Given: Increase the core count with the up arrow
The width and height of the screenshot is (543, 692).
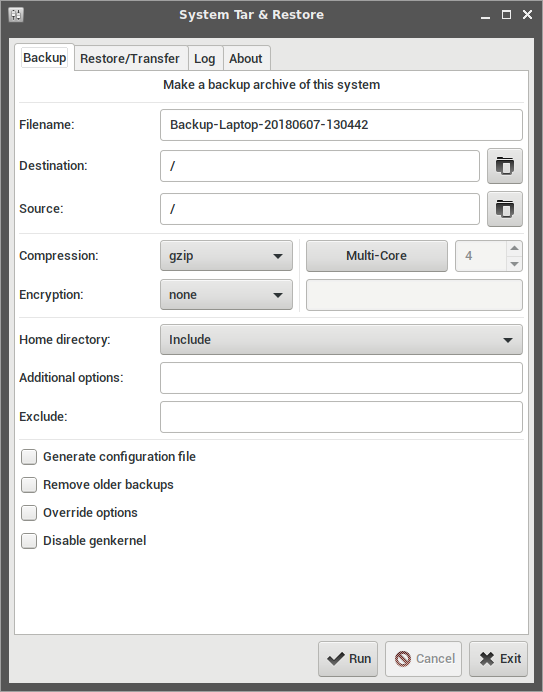Looking at the screenshot, I should point(514,248).
